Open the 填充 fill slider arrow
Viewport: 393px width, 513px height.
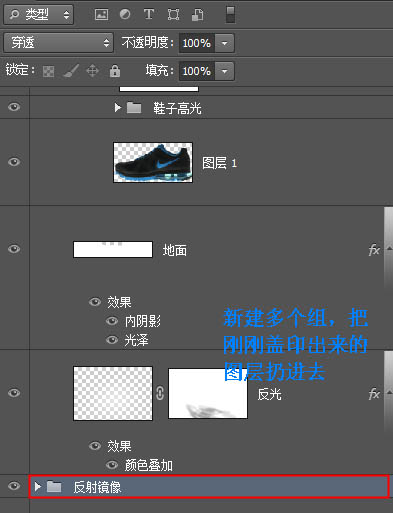click(x=225, y=71)
